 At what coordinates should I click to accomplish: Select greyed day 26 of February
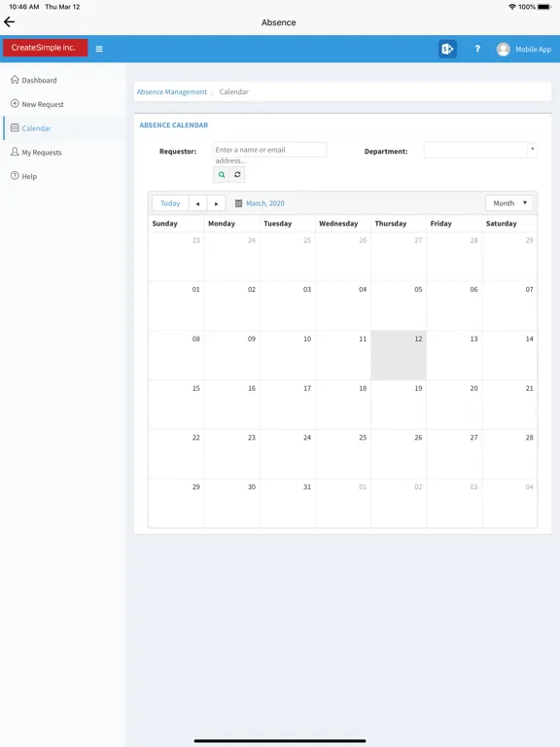pos(343,257)
